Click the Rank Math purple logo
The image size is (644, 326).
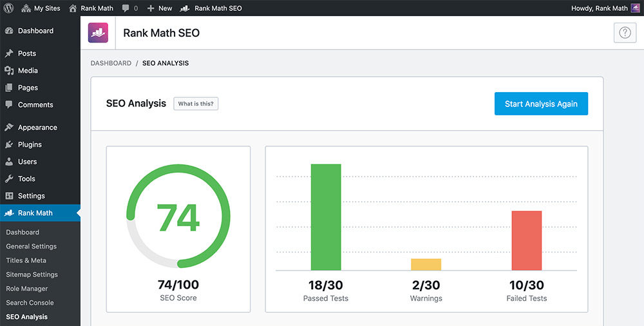[99, 33]
